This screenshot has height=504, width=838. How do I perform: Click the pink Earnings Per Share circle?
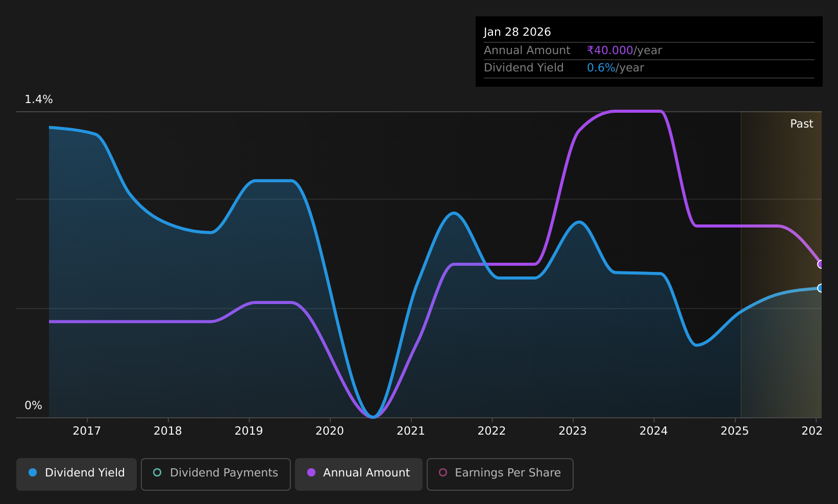click(443, 472)
